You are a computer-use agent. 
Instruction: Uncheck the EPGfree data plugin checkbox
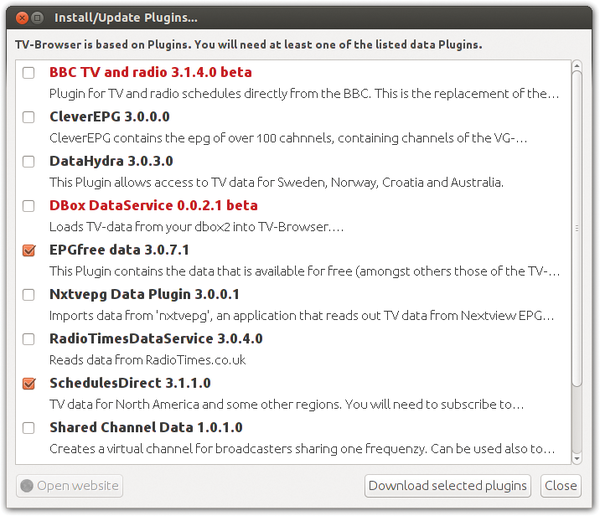(x=29, y=250)
